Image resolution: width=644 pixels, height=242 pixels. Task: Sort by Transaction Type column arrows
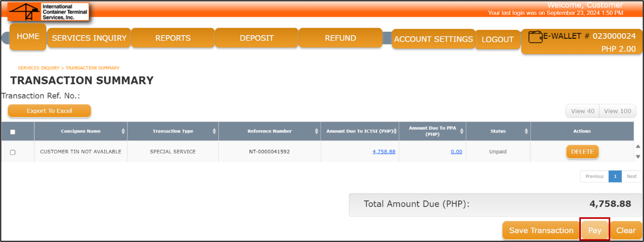(x=214, y=131)
